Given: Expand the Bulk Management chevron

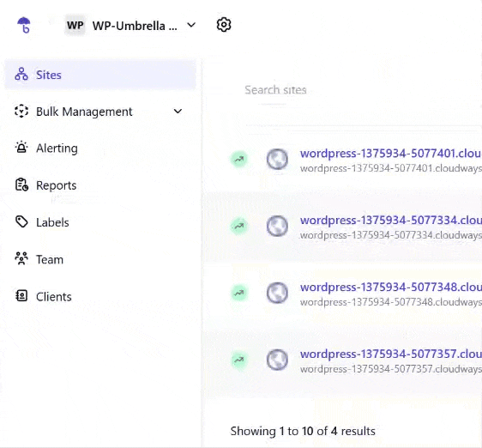Looking at the screenshot, I should 178,111.
